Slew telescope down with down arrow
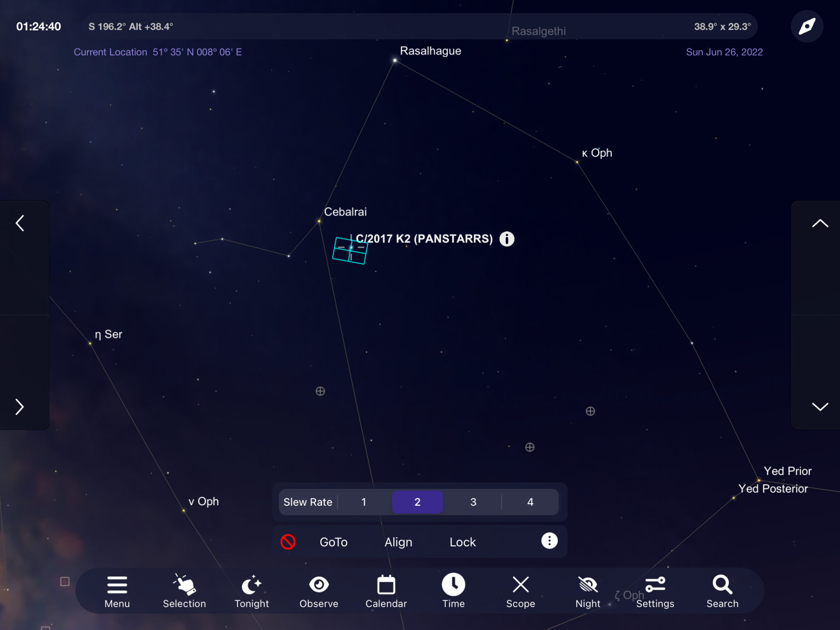Viewport: 840px width, 630px height. click(x=820, y=407)
